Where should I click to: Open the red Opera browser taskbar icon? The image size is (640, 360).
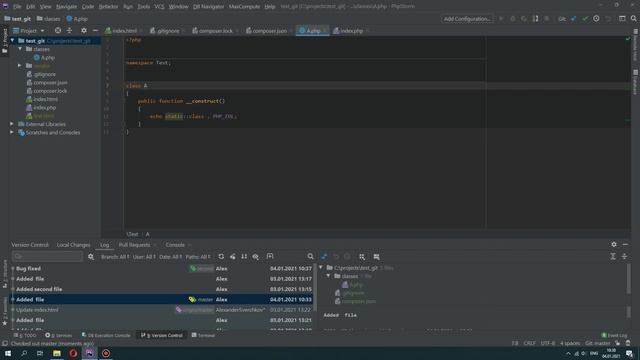coord(73,353)
